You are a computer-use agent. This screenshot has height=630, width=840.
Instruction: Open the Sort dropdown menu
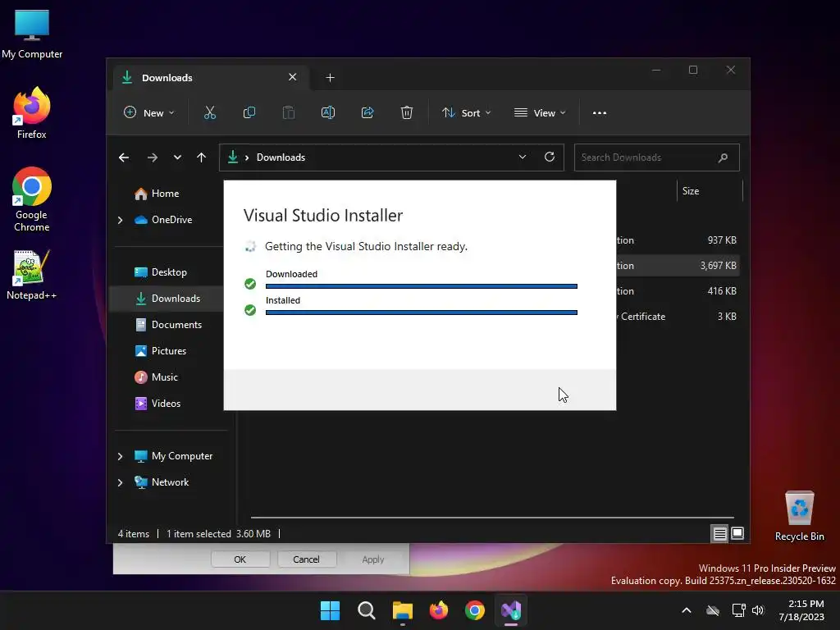coord(466,113)
